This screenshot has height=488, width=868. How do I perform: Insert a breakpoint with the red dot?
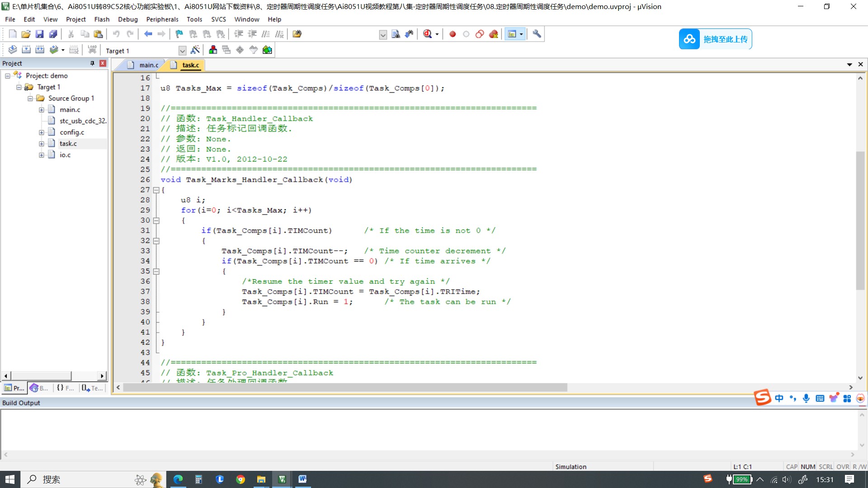(453, 34)
